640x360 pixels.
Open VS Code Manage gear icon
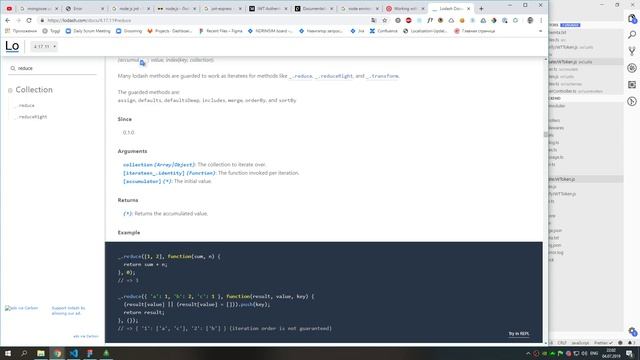tap(632, 331)
